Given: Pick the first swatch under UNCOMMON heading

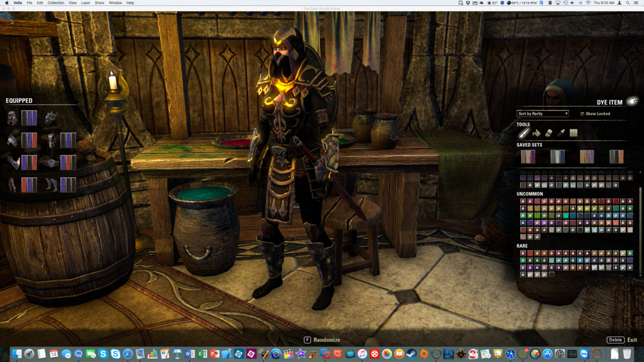Looking at the screenshot, I should click(x=523, y=202).
